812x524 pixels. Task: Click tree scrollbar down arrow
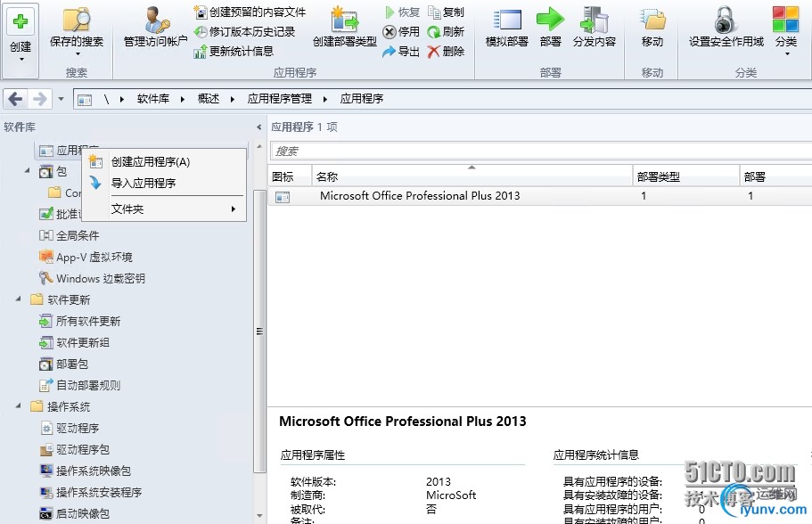click(259, 516)
